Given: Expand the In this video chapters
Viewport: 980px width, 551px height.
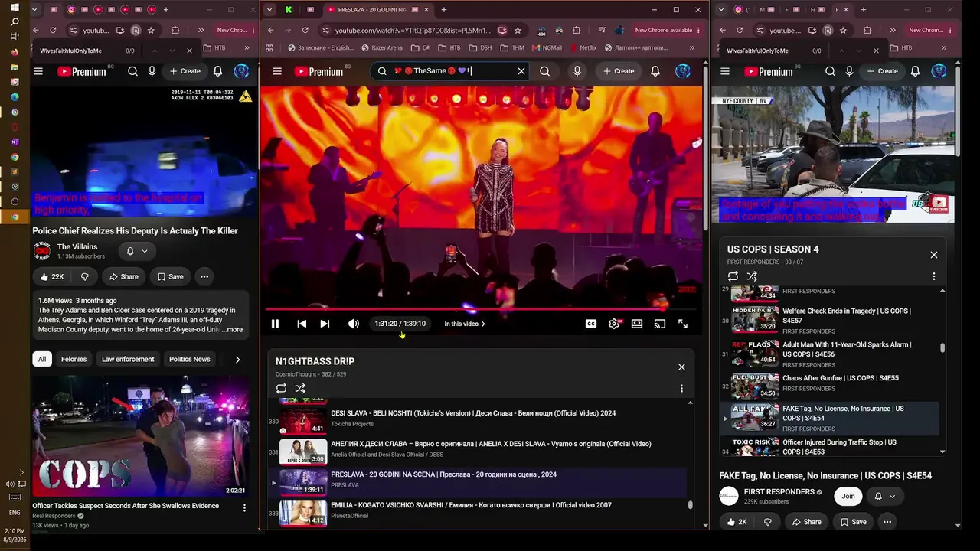Looking at the screenshot, I should (x=465, y=324).
